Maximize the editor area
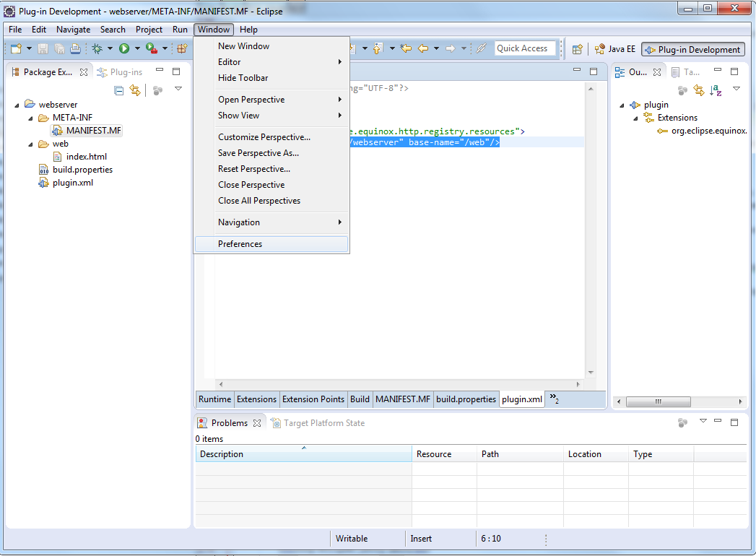The image size is (756, 556). point(594,71)
